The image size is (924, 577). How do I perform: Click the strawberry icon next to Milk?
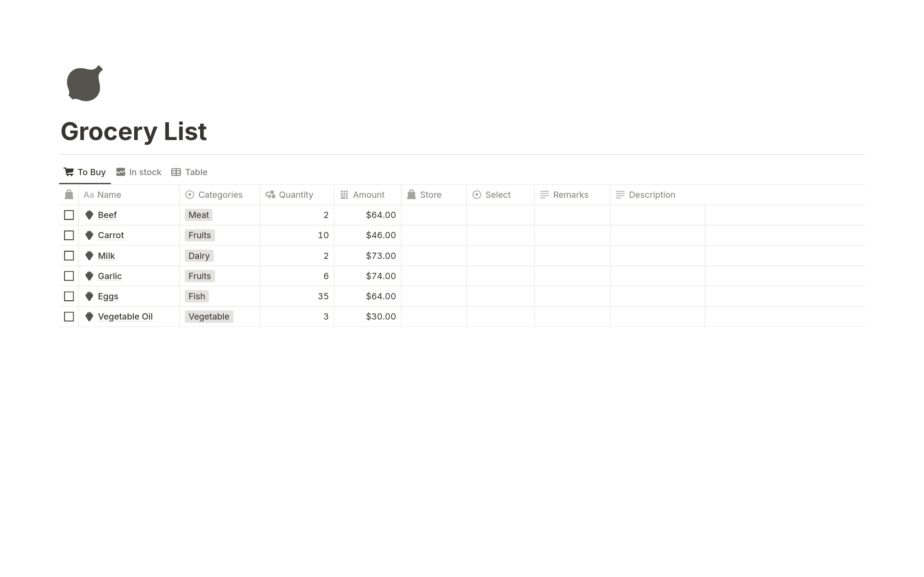(89, 256)
